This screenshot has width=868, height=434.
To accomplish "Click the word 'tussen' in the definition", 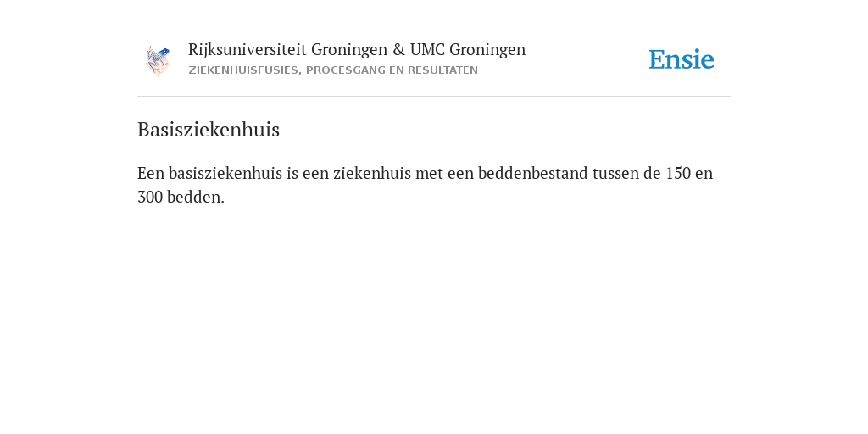I will 615,173.
